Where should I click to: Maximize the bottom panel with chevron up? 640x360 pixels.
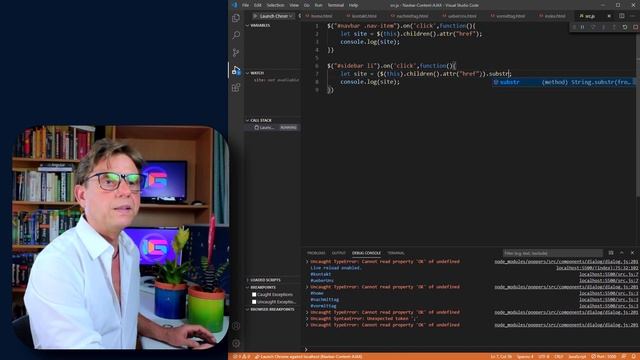click(622, 253)
